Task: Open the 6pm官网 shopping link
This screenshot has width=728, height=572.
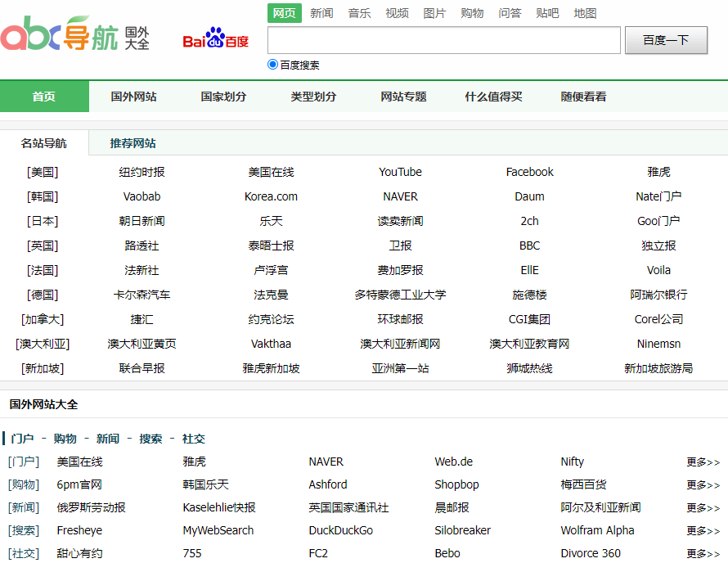Action: 79,484
